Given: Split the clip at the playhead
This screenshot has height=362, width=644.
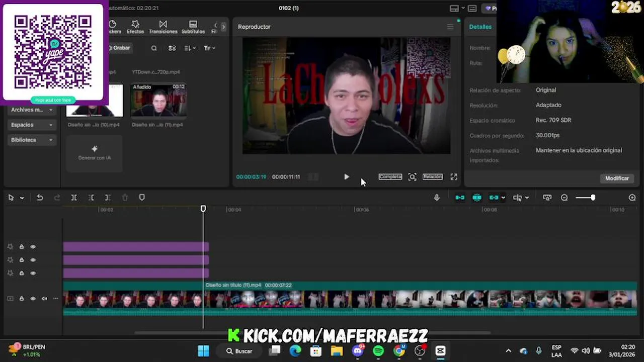Looking at the screenshot, I should (x=74, y=198).
